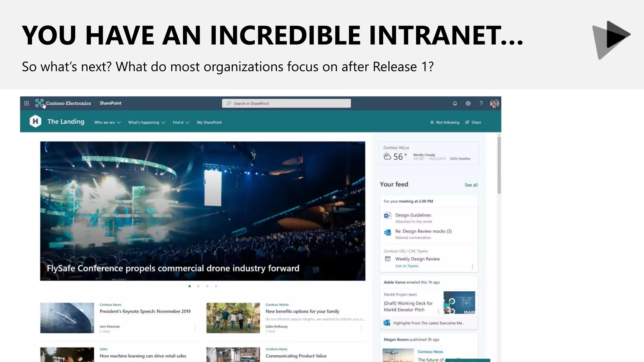Screen dimensions: 644x362
Task: Click the search magnifier icon
Action: [x=229, y=103]
